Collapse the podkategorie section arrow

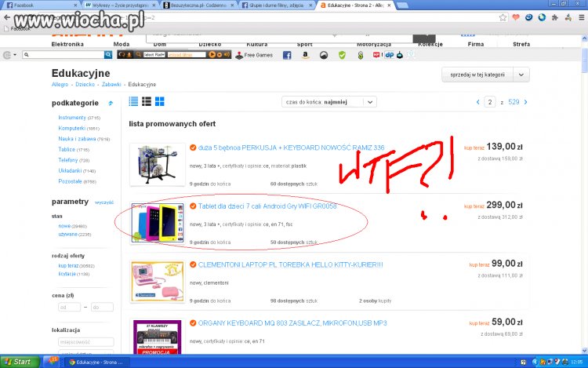[x=111, y=103]
